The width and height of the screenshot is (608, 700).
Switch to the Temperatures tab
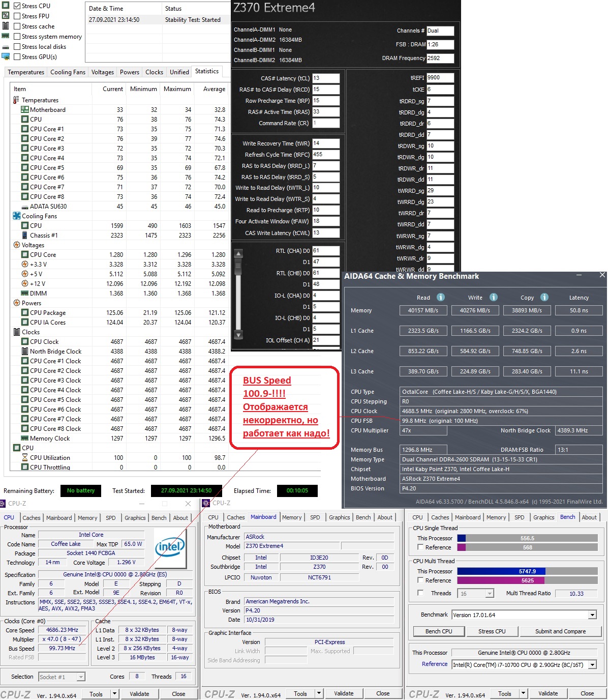(x=26, y=72)
